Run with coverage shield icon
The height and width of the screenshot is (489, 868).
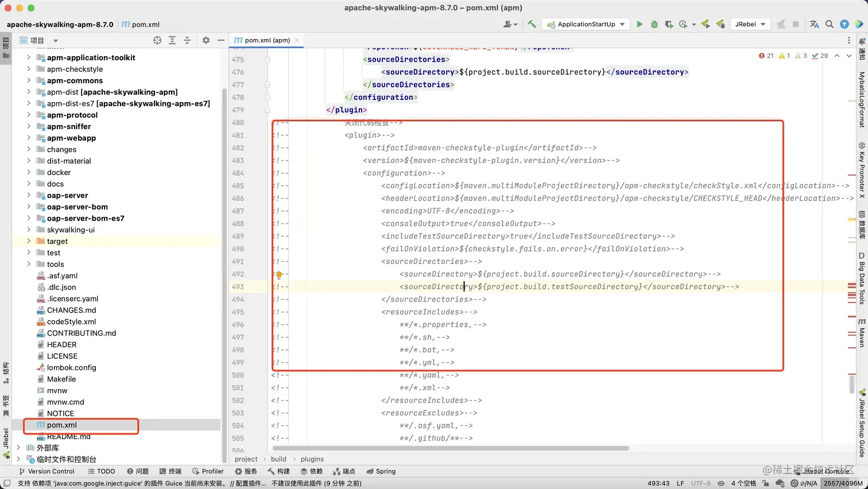pyautogui.click(x=669, y=24)
